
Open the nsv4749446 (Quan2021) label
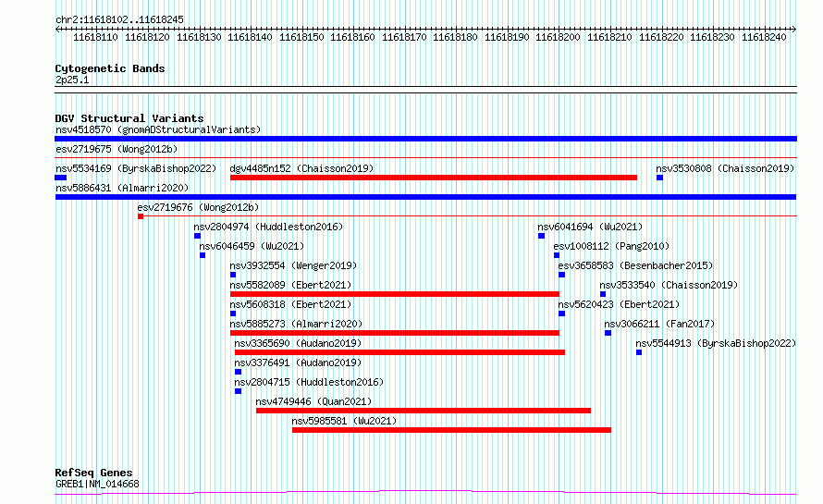(x=313, y=401)
